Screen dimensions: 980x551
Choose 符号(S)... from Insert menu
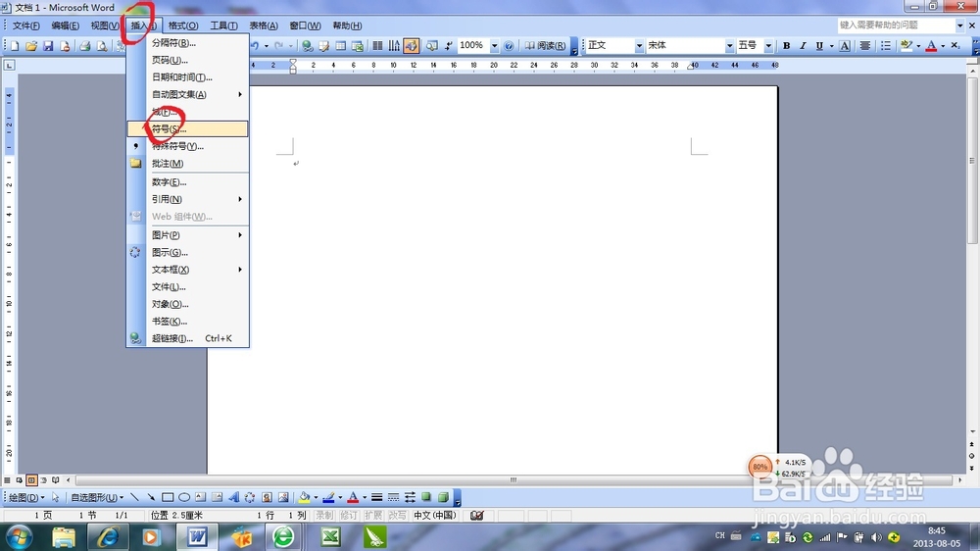coord(187,128)
